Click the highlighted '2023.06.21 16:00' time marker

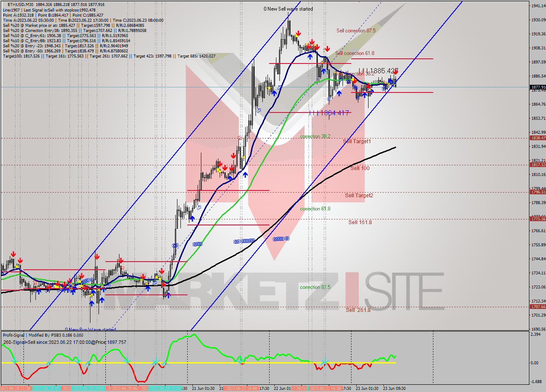[x=241, y=389]
